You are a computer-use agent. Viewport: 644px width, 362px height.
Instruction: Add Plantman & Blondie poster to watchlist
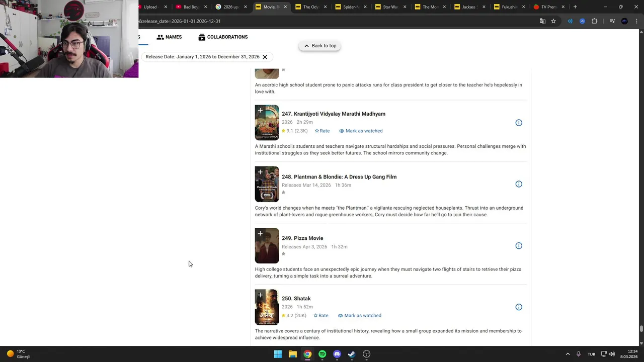[260, 172]
